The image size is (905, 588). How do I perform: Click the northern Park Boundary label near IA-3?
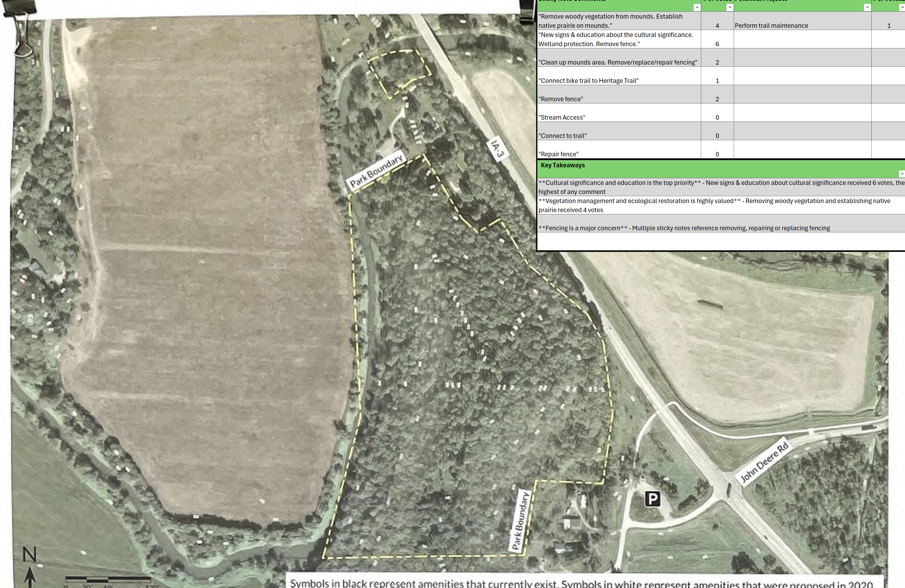(x=376, y=171)
